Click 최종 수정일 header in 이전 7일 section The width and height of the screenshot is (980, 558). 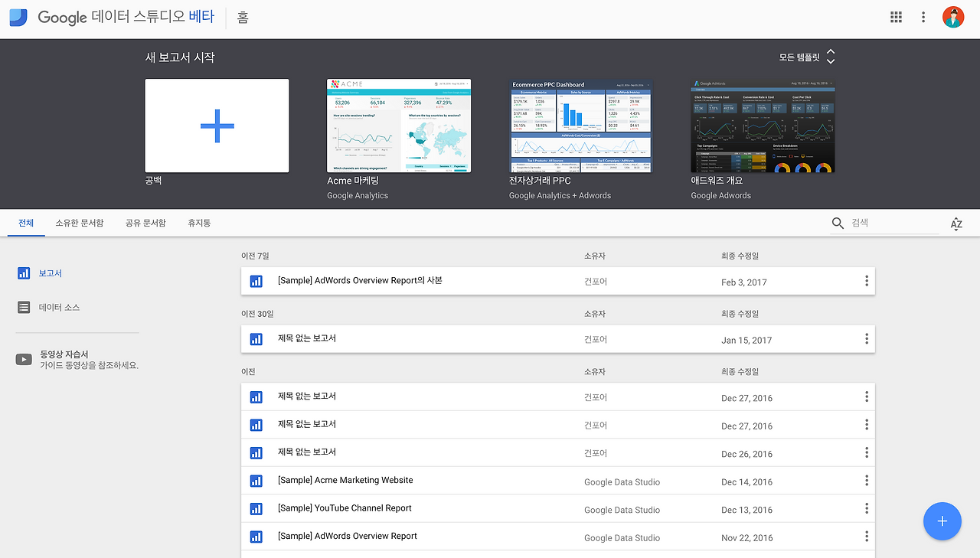click(740, 256)
